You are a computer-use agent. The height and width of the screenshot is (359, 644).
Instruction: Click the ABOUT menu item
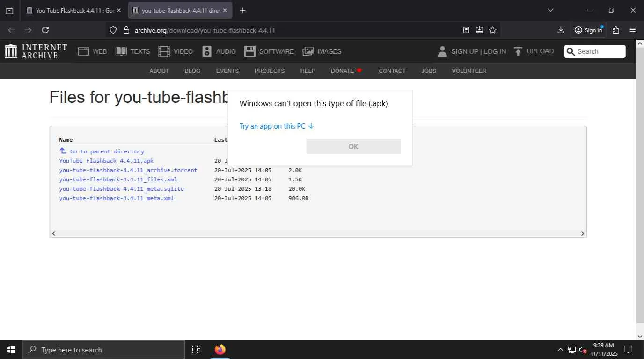coord(159,71)
